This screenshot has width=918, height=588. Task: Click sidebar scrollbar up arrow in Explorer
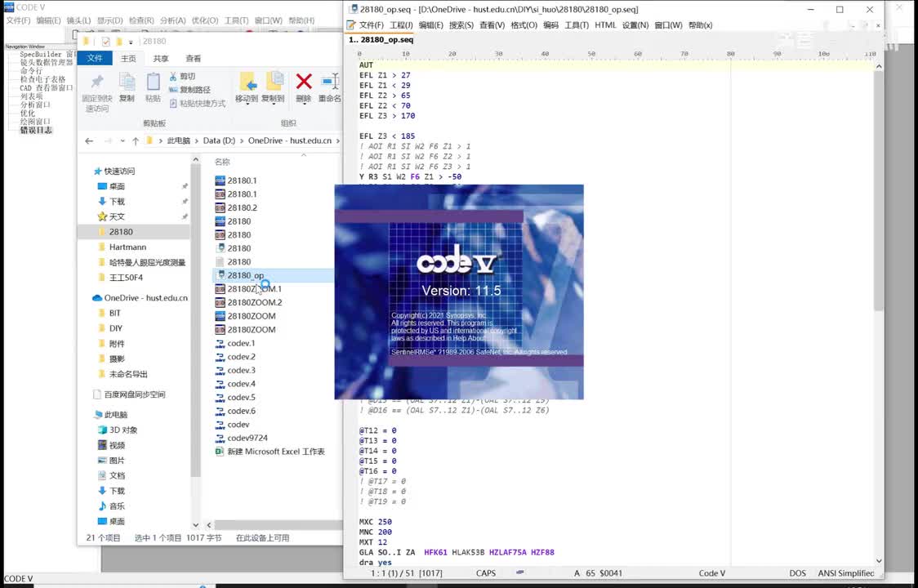[195, 159]
